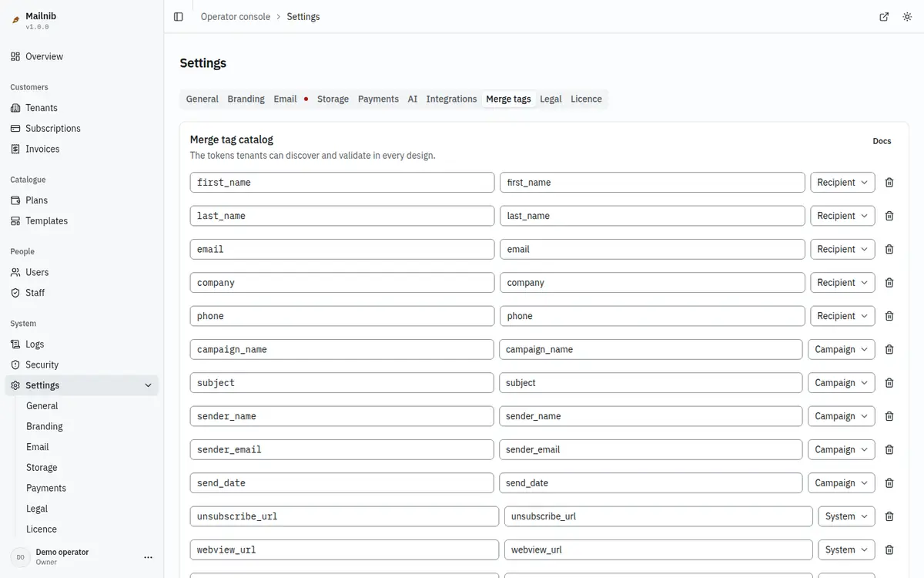The height and width of the screenshot is (578, 924).
Task: Open scope dropdown for first_name row
Action: 842,183
